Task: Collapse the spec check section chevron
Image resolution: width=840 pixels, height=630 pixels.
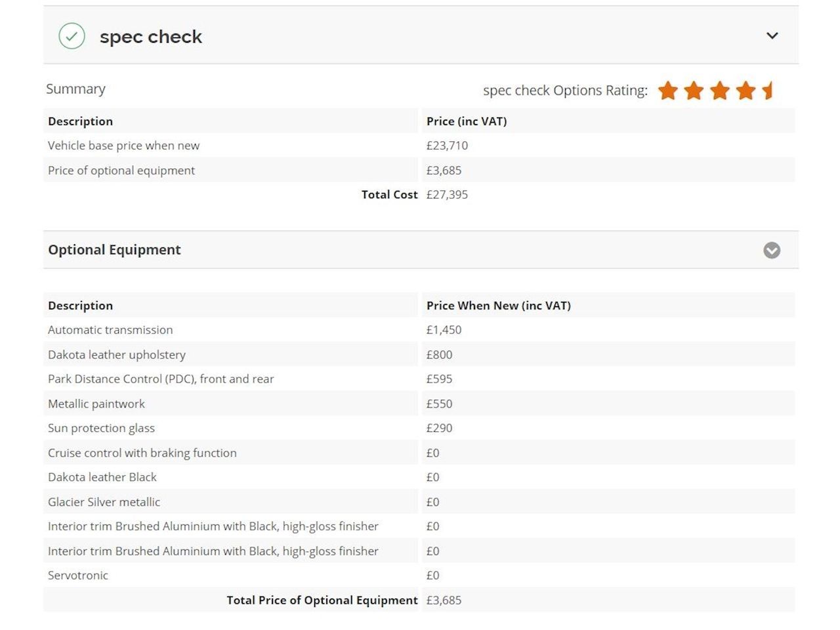Action: [x=772, y=36]
